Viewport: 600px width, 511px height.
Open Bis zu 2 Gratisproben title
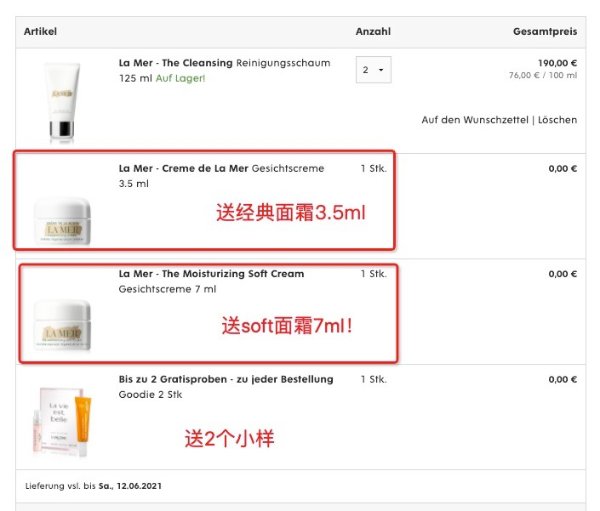click(x=226, y=379)
